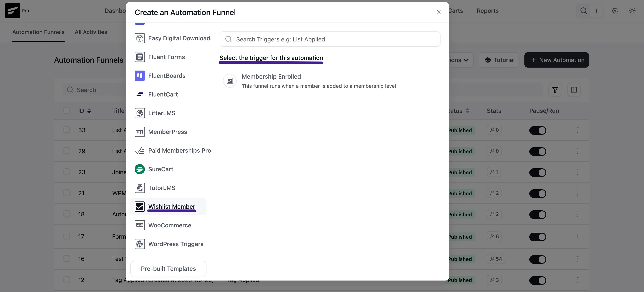Click the funnels table Search field

pos(95,90)
